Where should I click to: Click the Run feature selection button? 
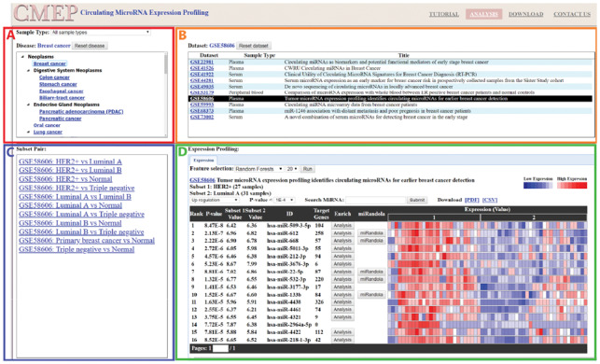pyautogui.click(x=307, y=169)
